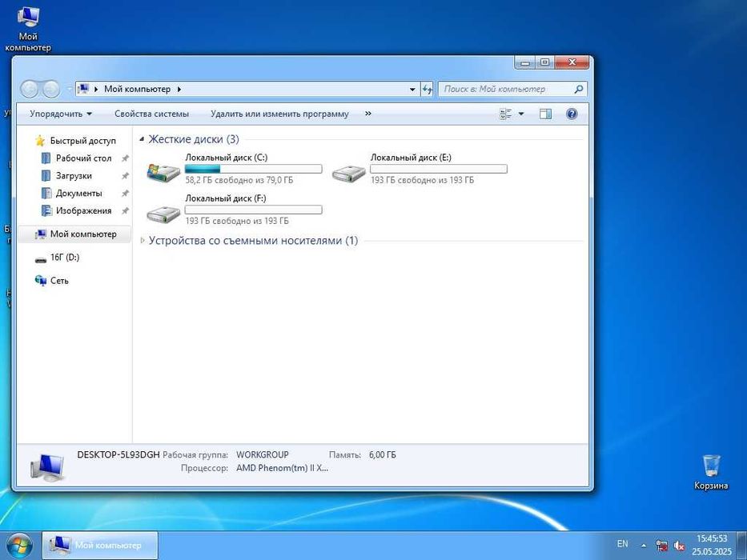Click DESKTOP-5L93DGH computer name text
The image size is (747, 560).
(118, 454)
